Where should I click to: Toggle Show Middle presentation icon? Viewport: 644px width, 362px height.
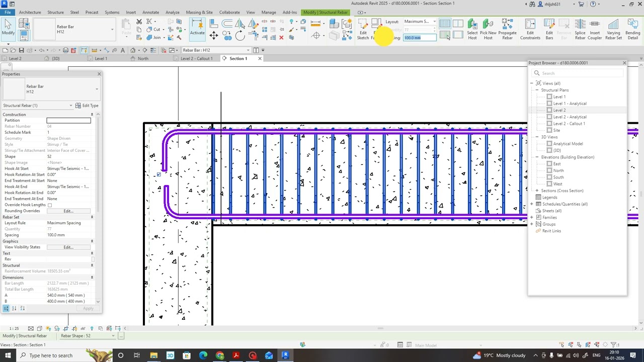click(x=457, y=23)
